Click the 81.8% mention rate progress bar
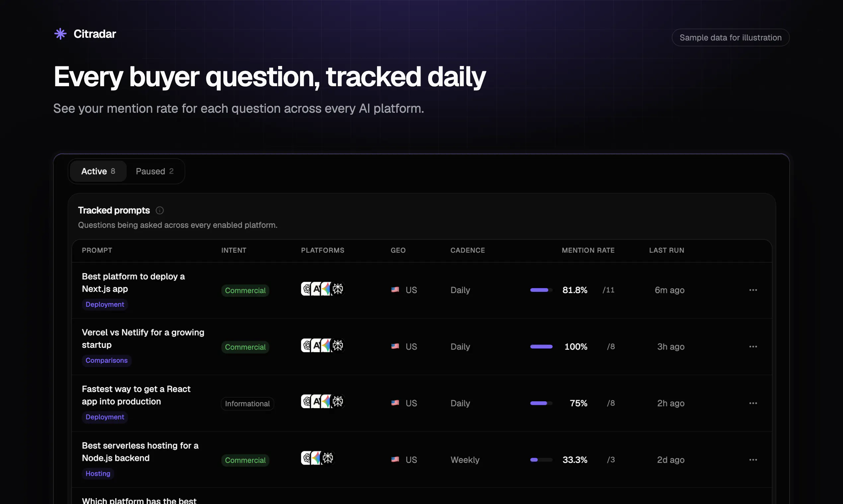Screen dimensions: 843x504 pyautogui.click(x=541, y=290)
